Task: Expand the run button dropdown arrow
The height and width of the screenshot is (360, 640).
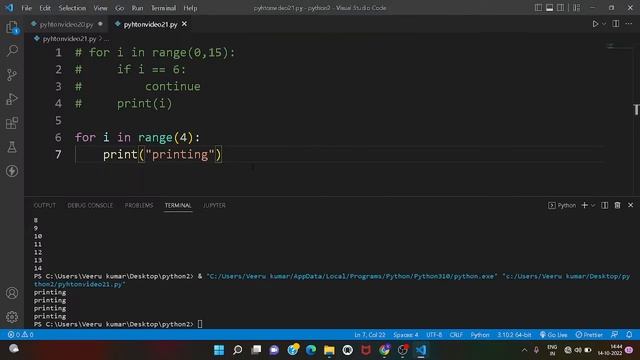Action: (x=604, y=24)
